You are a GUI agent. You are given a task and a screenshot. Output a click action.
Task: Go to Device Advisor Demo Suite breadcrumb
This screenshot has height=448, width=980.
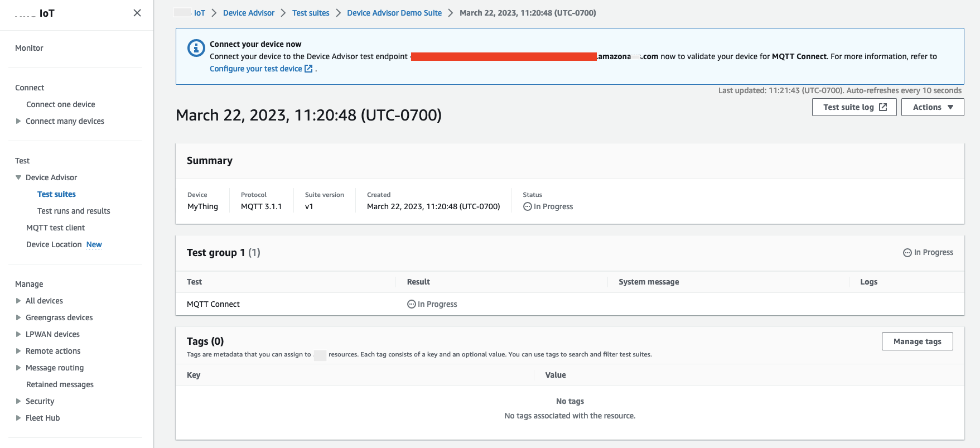pos(394,13)
